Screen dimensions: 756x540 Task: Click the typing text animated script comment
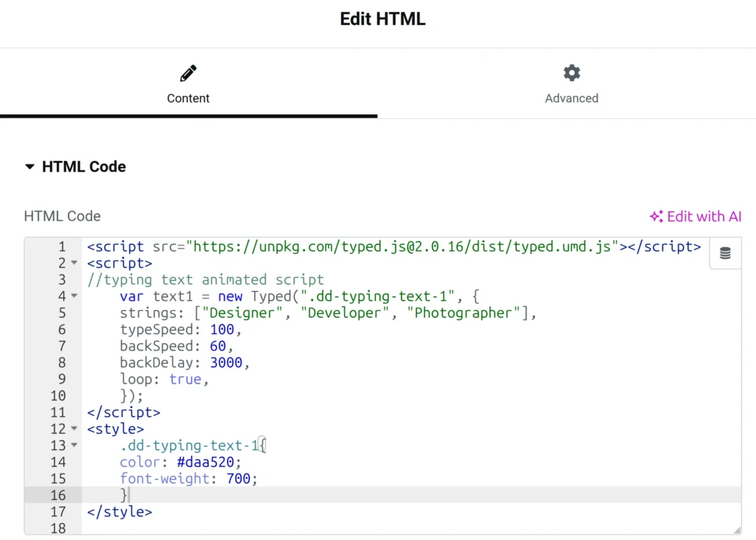pos(205,280)
